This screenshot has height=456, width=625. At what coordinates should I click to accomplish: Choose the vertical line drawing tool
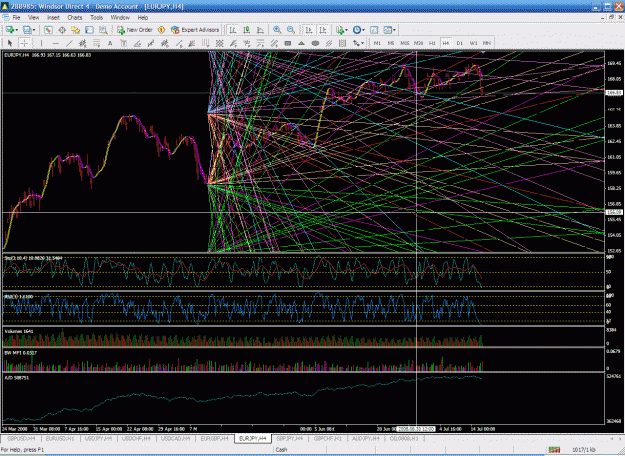[x=41, y=43]
